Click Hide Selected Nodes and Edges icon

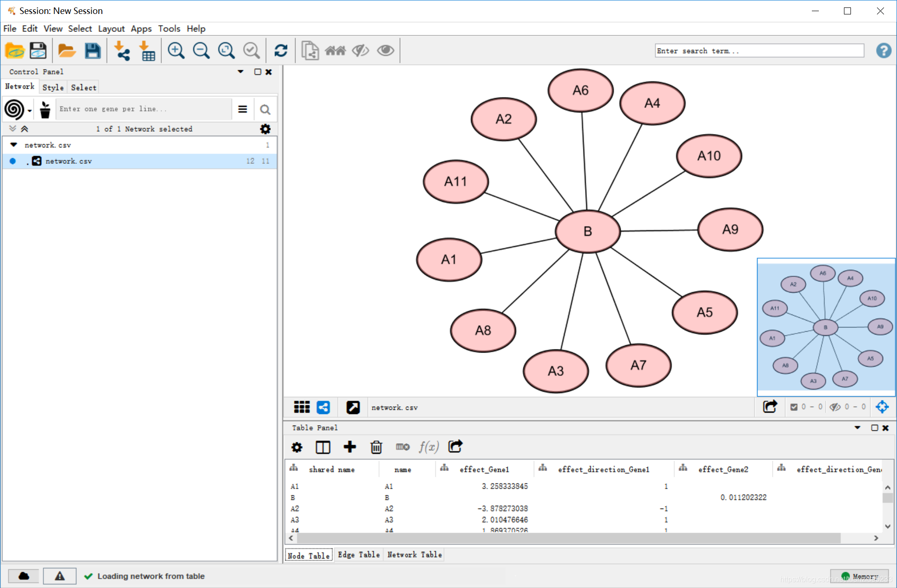360,51
